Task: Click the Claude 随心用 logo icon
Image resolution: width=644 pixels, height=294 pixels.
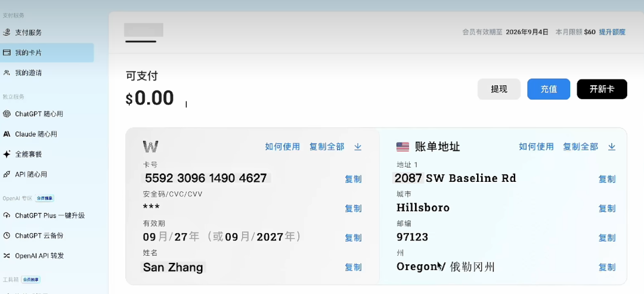Action: point(7,134)
